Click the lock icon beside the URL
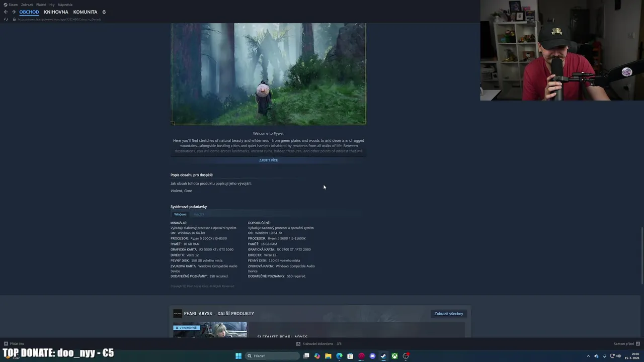 coord(14,19)
